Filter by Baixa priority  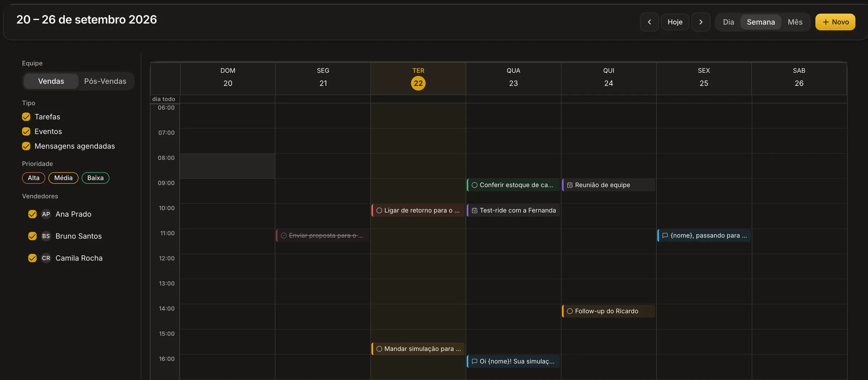click(x=95, y=178)
